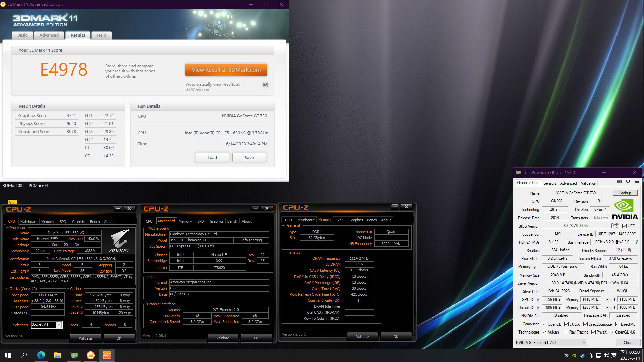Click network tray icon
This screenshot has height=362, width=644.
[598, 355]
